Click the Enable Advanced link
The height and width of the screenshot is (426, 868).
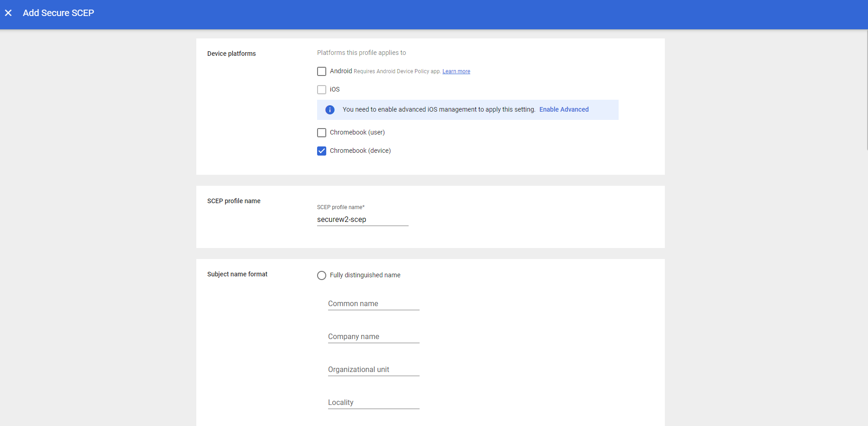click(564, 109)
